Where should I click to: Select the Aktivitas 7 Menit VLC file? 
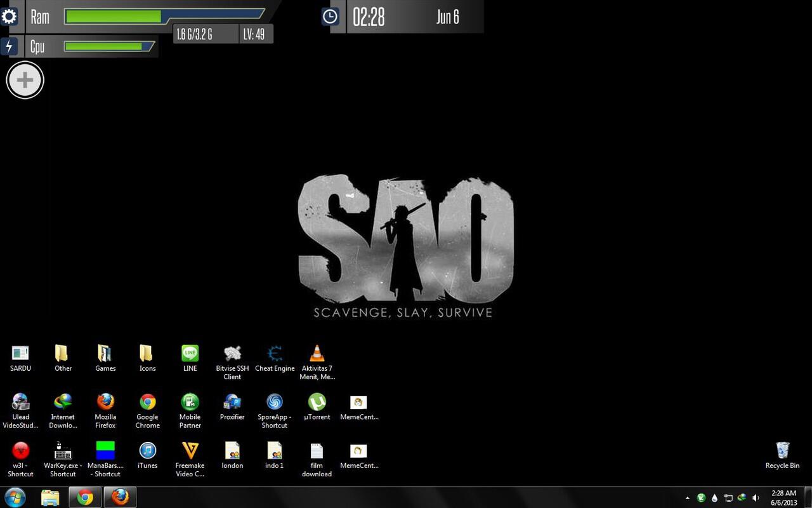(317, 363)
